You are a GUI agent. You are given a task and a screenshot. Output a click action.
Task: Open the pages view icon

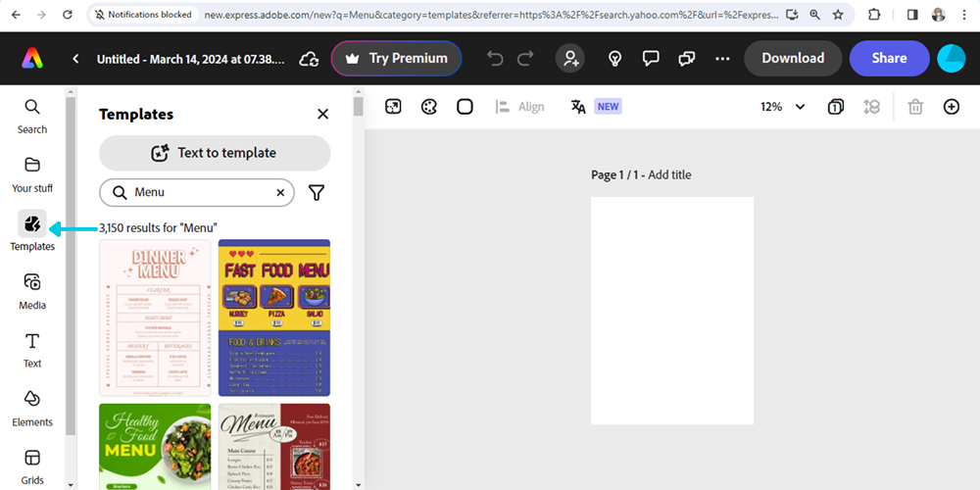click(836, 107)
